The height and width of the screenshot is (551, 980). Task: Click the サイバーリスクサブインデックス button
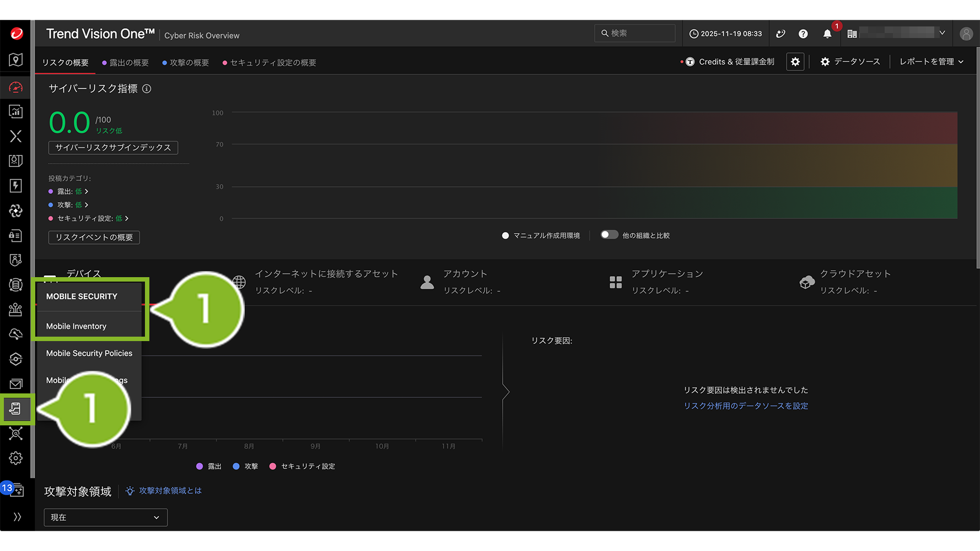tap(113, 148)
